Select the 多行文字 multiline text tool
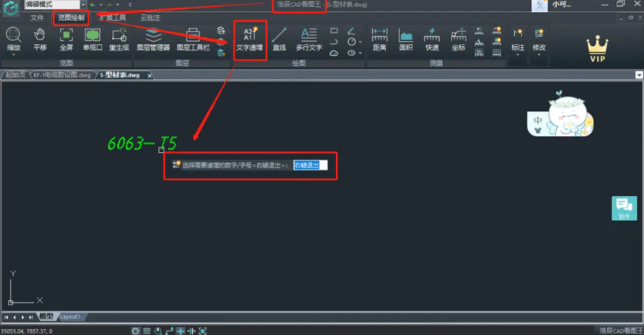The image size is (644, 335). 308,39
